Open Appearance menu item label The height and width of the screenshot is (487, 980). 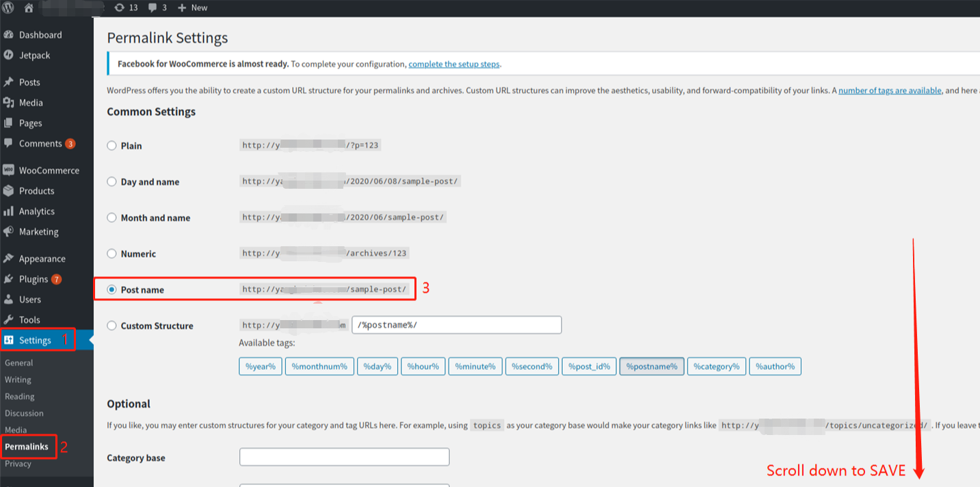(x=42, y=259)
